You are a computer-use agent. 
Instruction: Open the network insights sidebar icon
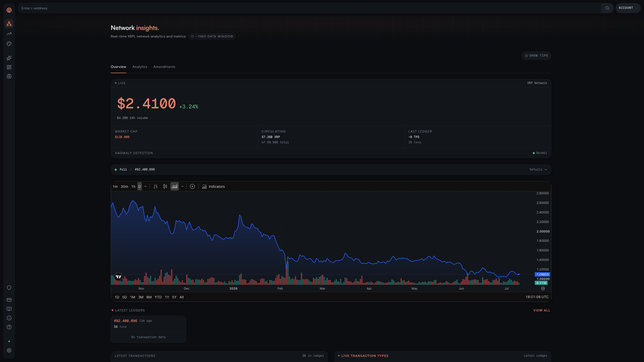coord(9,23)
